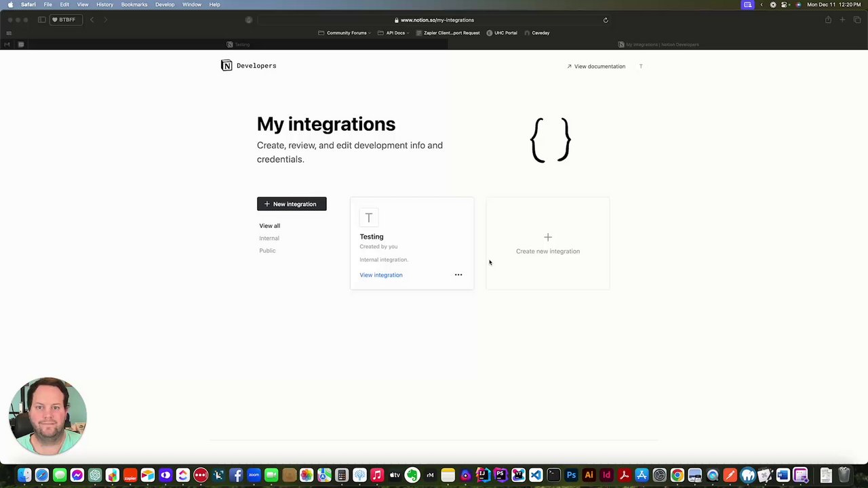This screenshot has height=488, width=868.
Task: Open Terminal from the dock
Action: pyautogui.click(x=553, y=475)
